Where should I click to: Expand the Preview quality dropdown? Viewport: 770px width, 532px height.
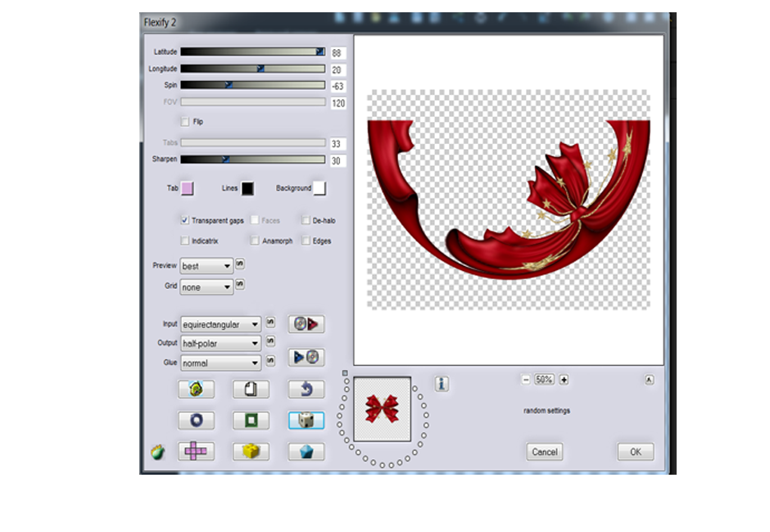coord(206,267)
